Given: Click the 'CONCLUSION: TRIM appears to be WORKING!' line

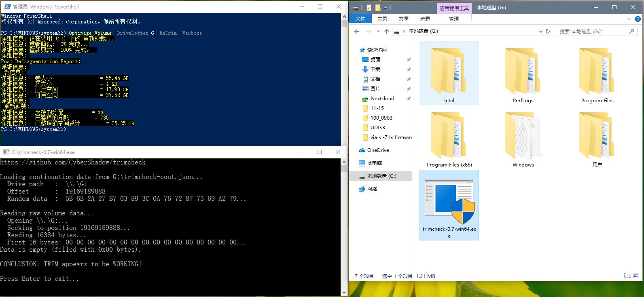Looking at the screenshot, I should [x=71, y=264].
